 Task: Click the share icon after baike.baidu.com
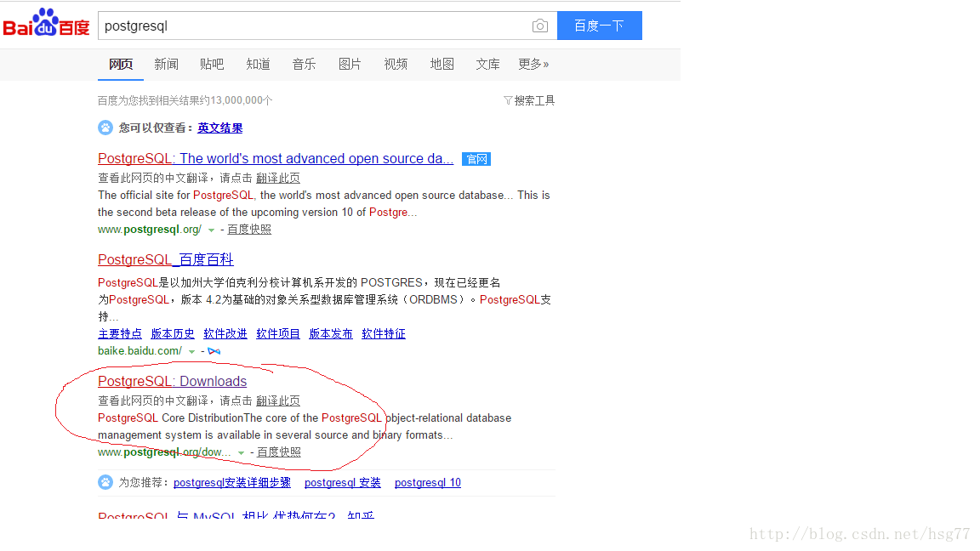(x=214, y=351)
